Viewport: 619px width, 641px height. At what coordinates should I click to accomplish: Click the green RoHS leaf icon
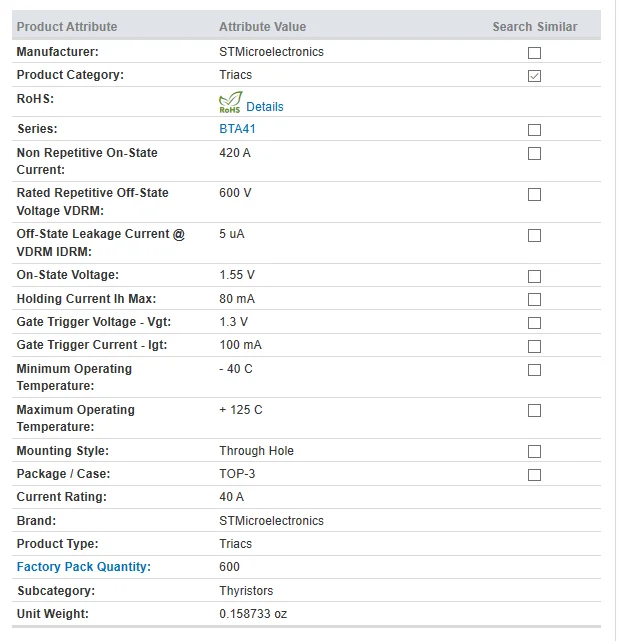(230, 102)
